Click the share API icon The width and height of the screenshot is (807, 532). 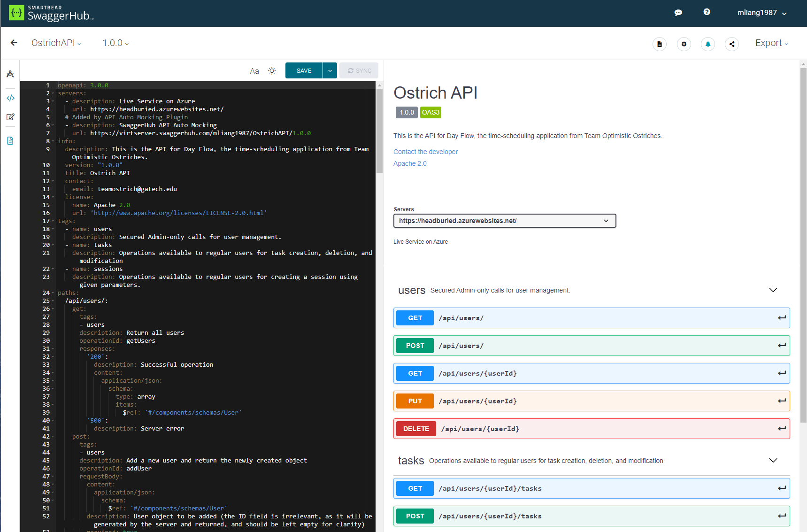[732, 44]
